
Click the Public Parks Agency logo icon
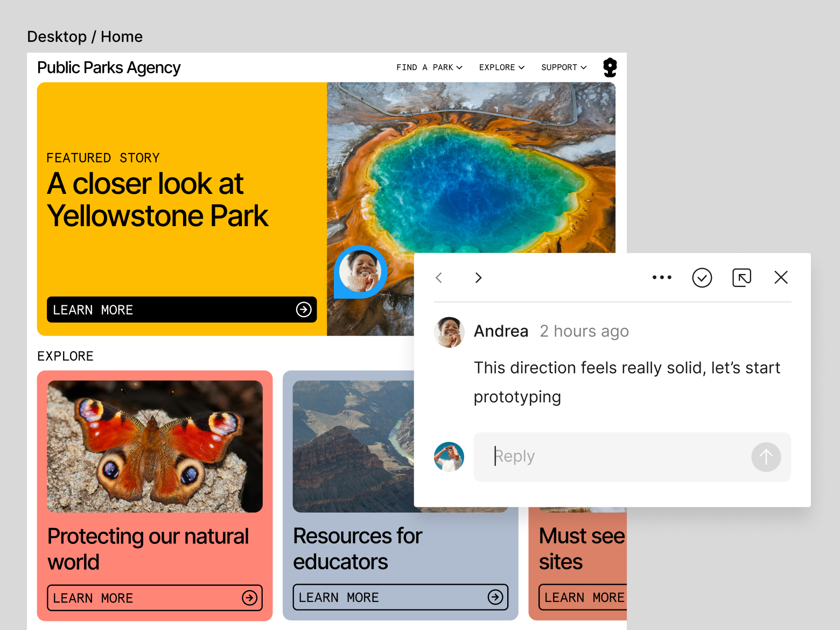(x=610, y=67)
